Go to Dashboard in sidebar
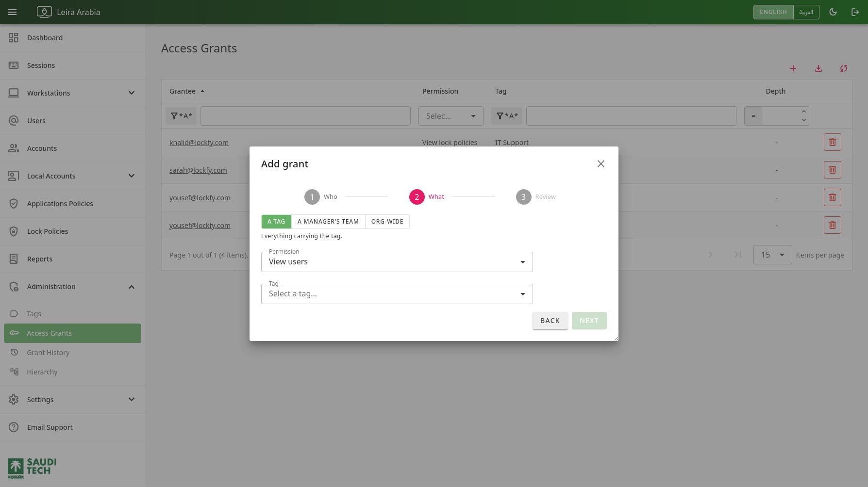The width and height of the screenshot is (868, 487). point(72,38)
